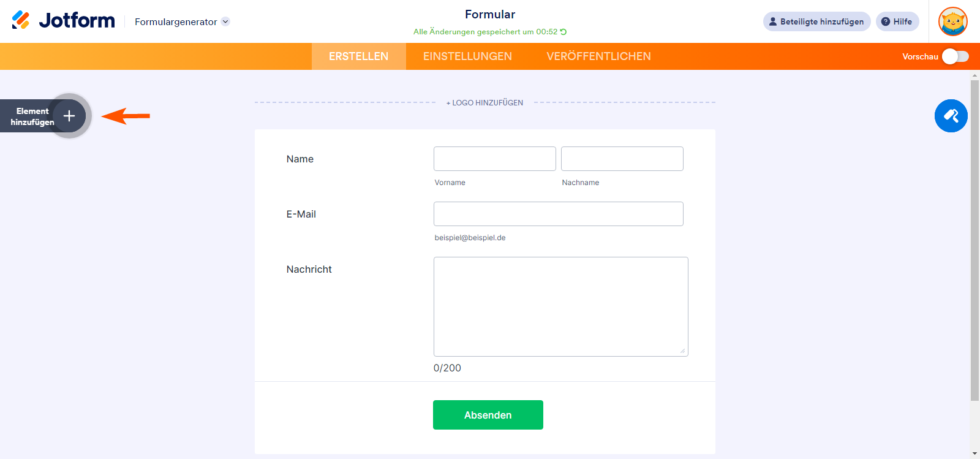Click into the Vorname input field
Screen dimensions: 980x459
494,159
